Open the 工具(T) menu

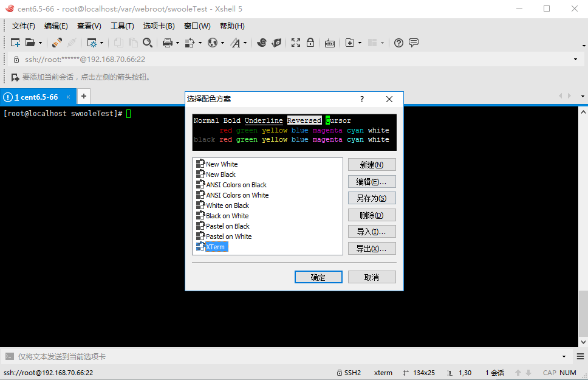122,26
